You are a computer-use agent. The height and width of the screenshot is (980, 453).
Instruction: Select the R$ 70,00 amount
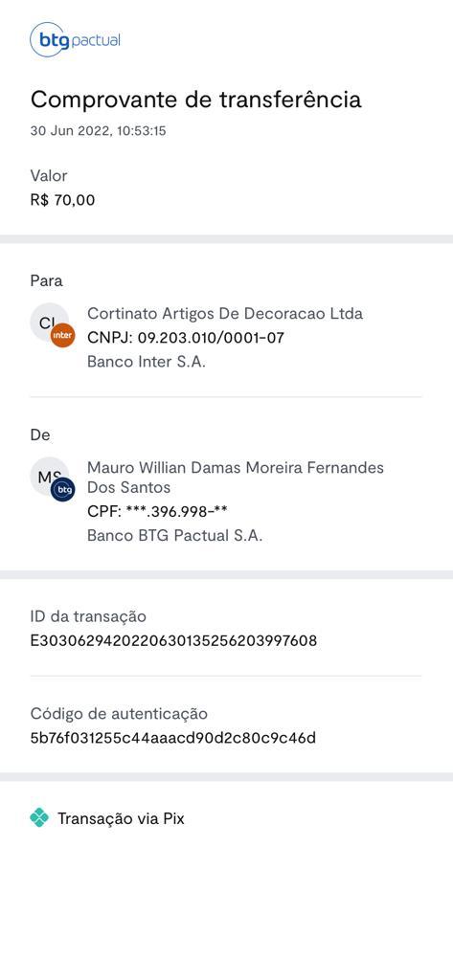pyautogui.click(x=62, y=200)
